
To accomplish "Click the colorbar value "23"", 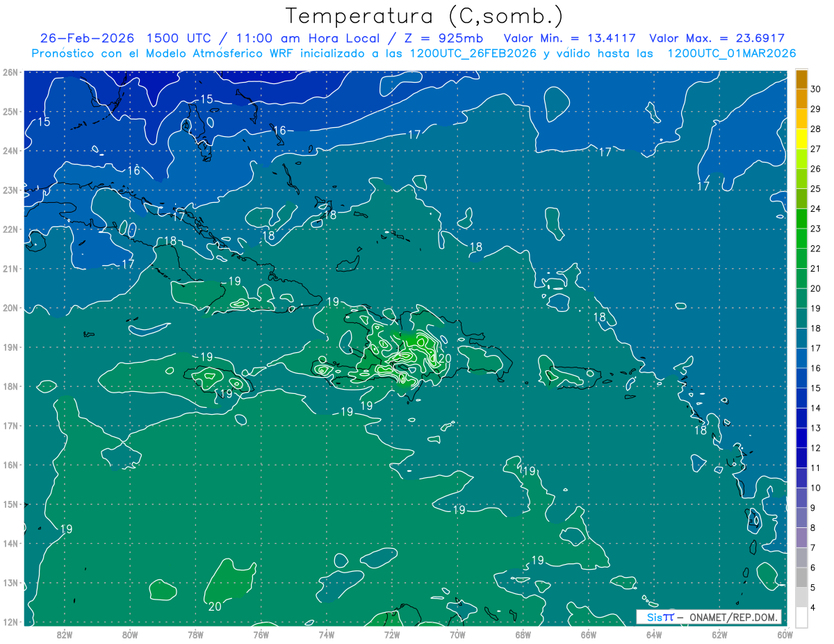I will coord(817,229).
